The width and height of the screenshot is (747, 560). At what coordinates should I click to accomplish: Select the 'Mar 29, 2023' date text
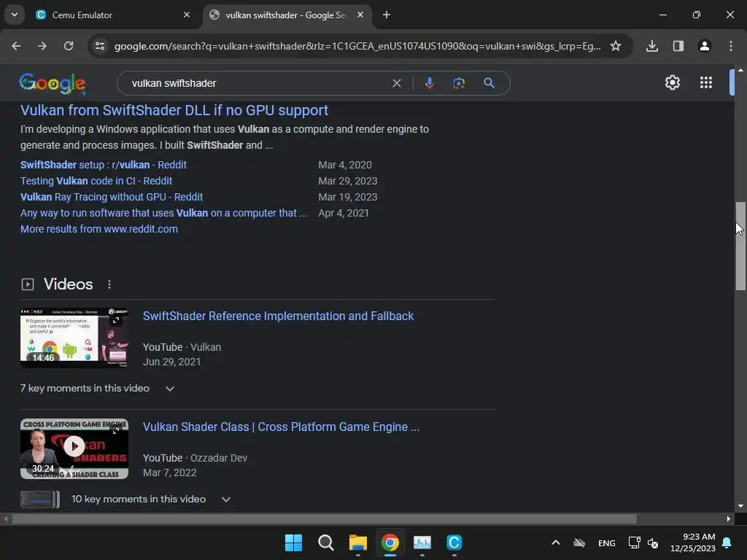pos(348,181)
